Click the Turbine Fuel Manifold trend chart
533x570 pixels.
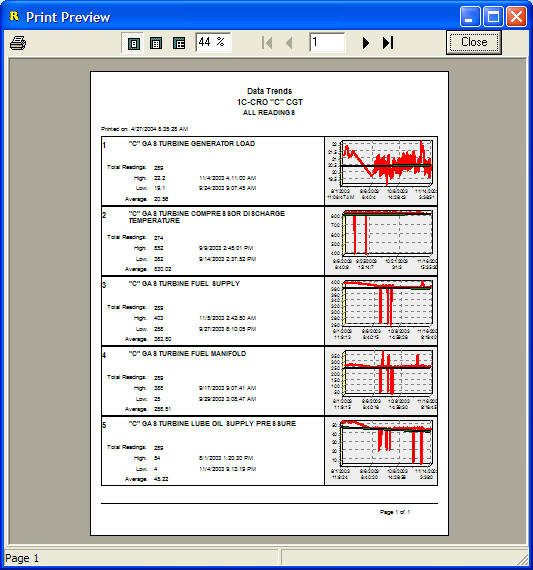click(x=381, y=381)
